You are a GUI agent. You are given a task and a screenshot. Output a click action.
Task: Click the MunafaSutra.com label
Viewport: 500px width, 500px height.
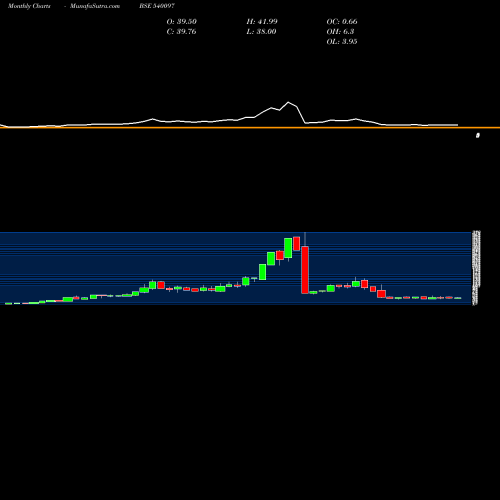[x=95, y=6]
